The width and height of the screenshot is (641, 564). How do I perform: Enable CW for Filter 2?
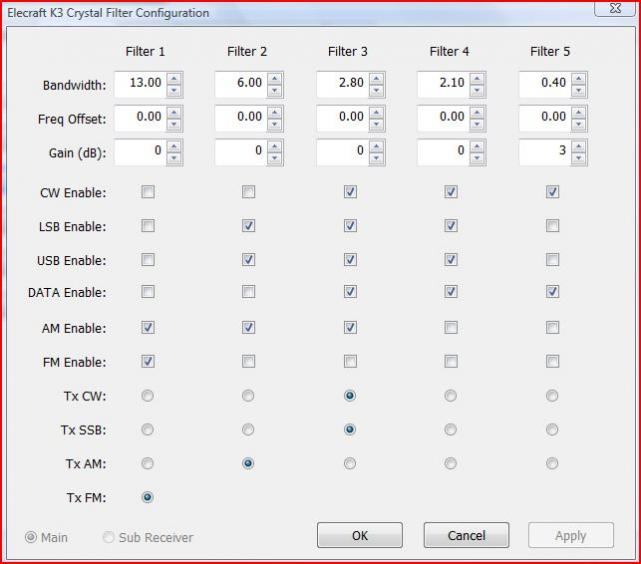(x=249, y=192)
